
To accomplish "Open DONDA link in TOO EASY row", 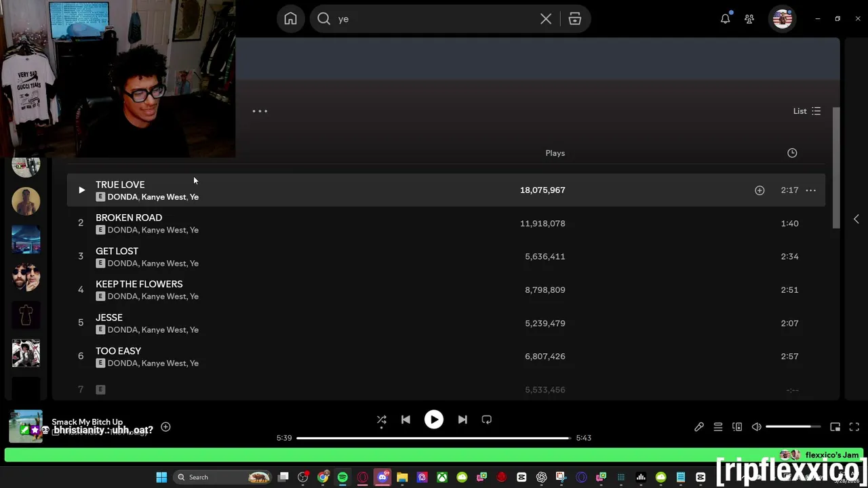I will (123, 363).
